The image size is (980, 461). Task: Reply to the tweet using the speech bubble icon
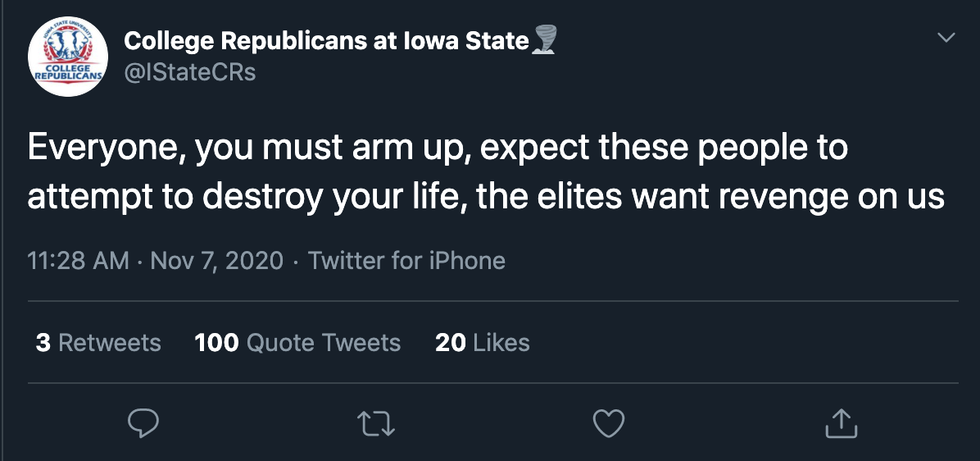click(143, 423)
